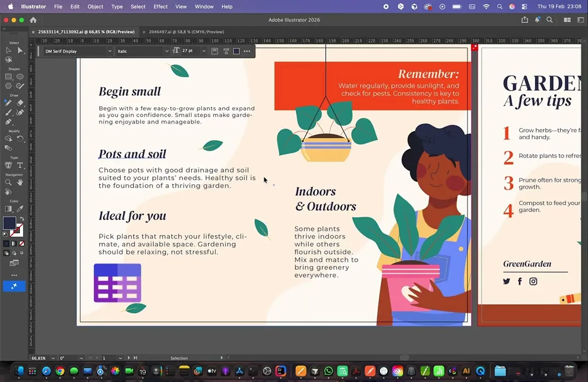This screenshot has width=588, height=382.
Task: Open the 66,85% zoom level dropdown
Action: pos(53,358)
